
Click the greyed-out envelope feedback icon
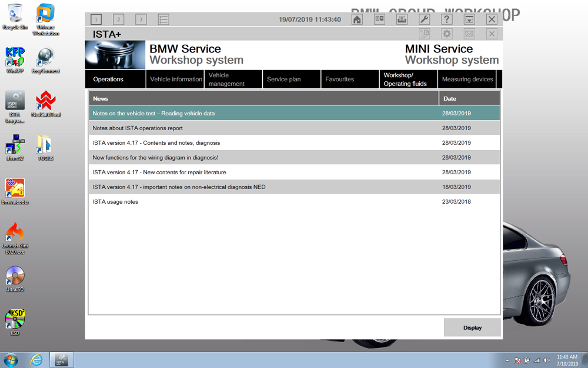point(469,34)
